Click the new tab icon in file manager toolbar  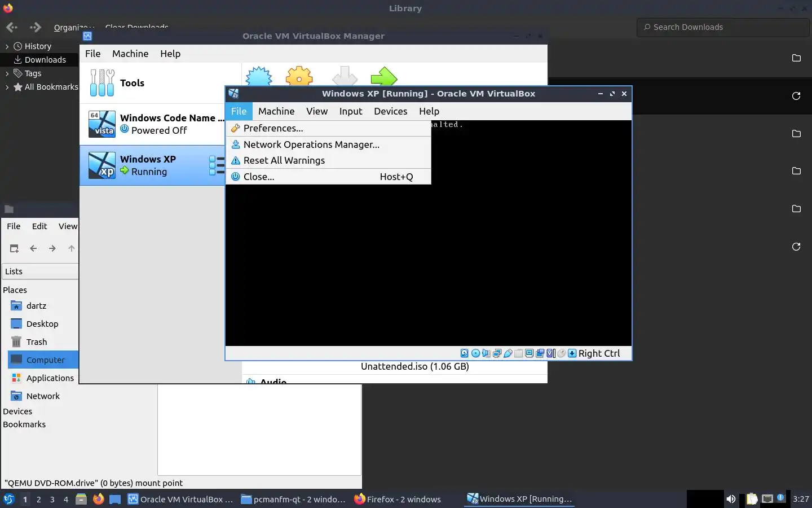coord(14,248)
